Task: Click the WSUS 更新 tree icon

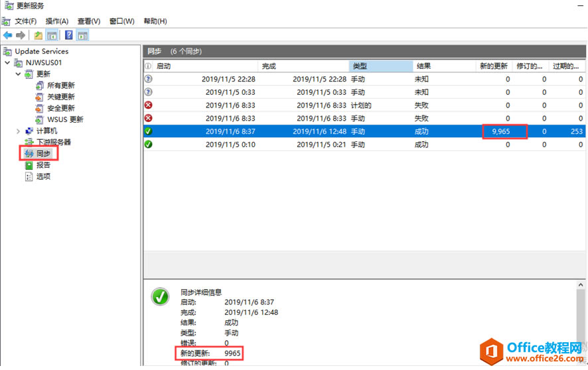Action: (x=39, y=119)
